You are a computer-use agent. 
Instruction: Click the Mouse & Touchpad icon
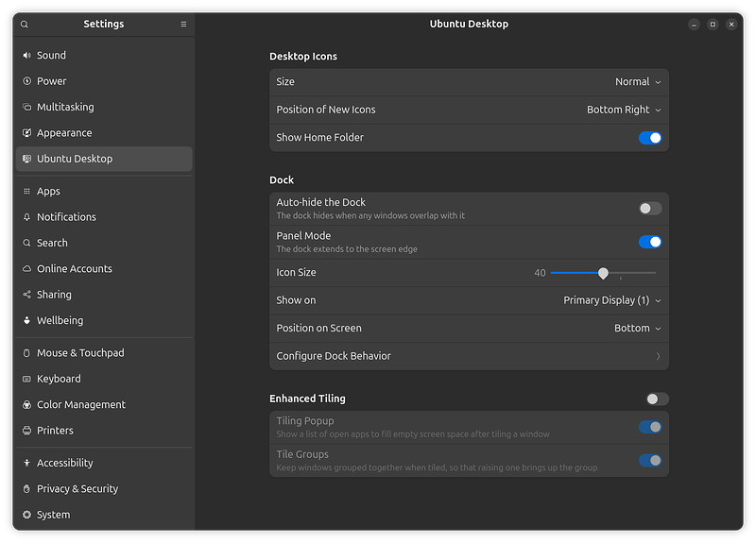(x=27, y=353)
